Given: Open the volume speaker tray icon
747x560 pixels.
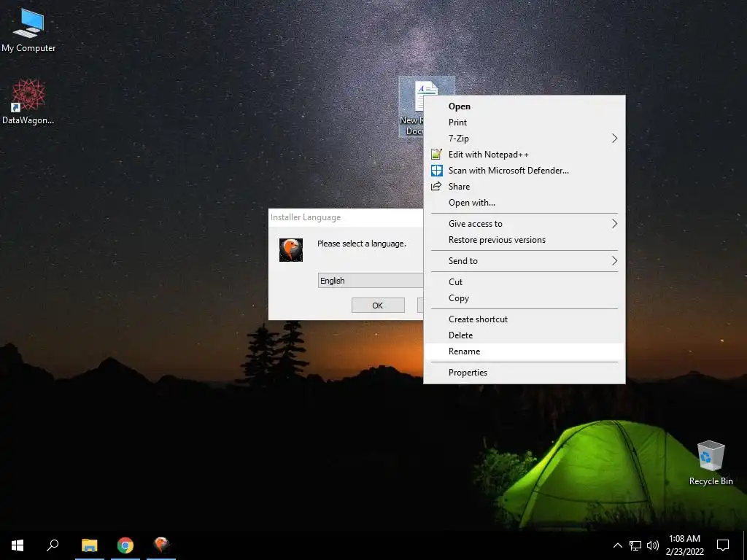Looking at the screenshot, I should click(653, 545).
